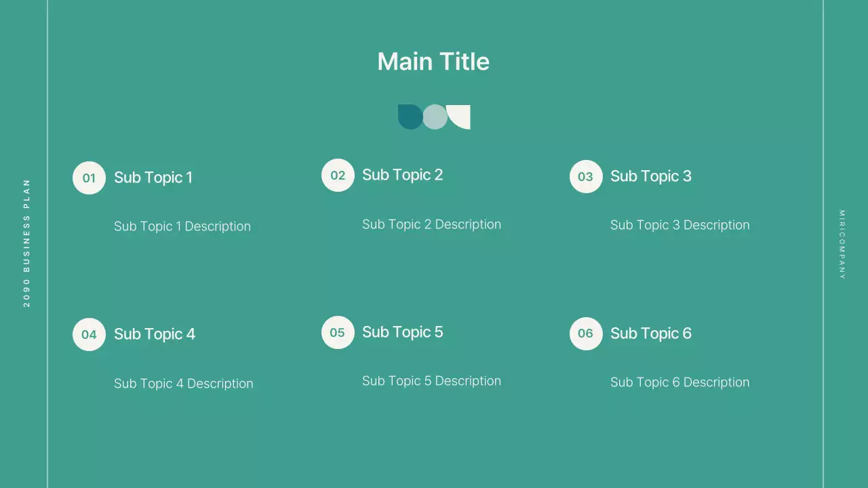Image resolution: width=868 pixels, height=488 pixels.
Task: Select the Sub Topic 6 heading
Action: point(650,333)
